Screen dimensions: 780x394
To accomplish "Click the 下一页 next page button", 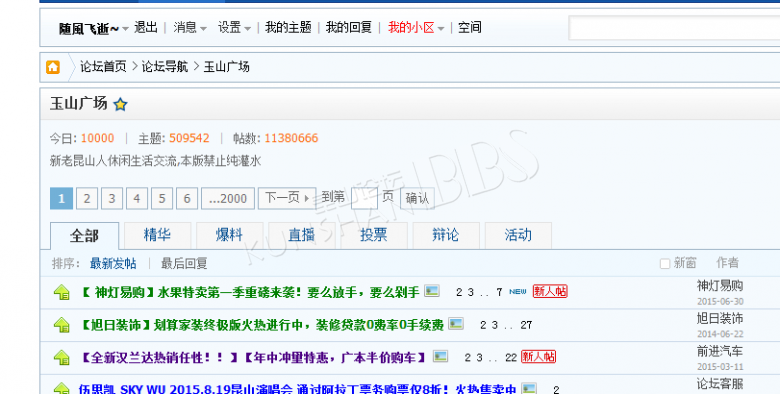I will 287,198.
